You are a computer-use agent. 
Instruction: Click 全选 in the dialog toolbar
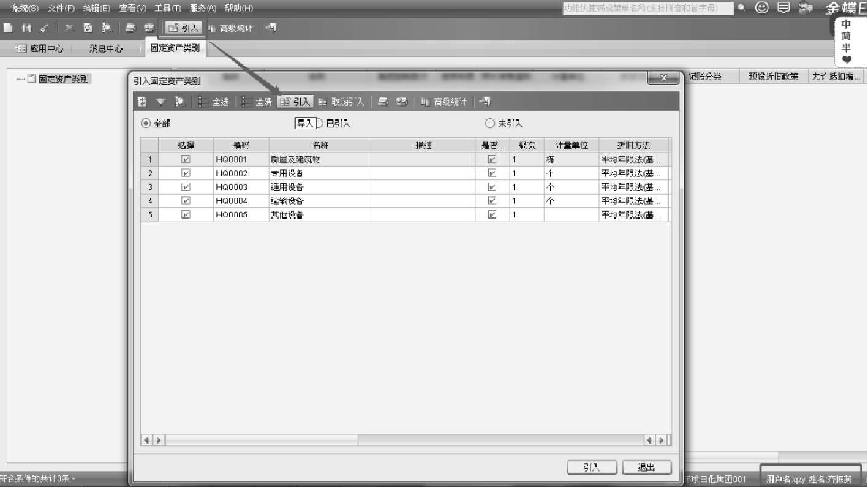[214, 102]
